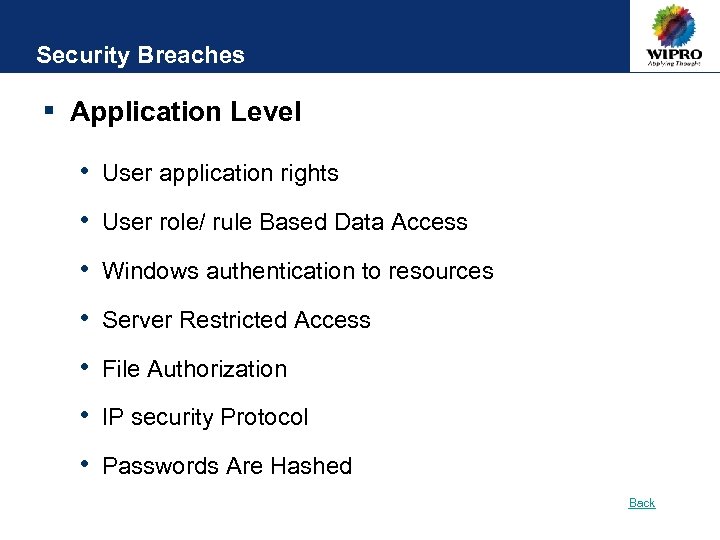The image size is (720, 540).
Task: Click the Application Level heading
Action: pyautogui.click(x=185, y=112)
